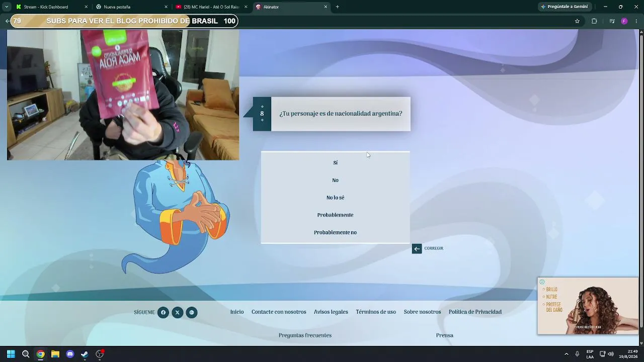Screen dimensions: 644x362
Task: Open Windows Search on the taskbar
Action: pos(26,354)
